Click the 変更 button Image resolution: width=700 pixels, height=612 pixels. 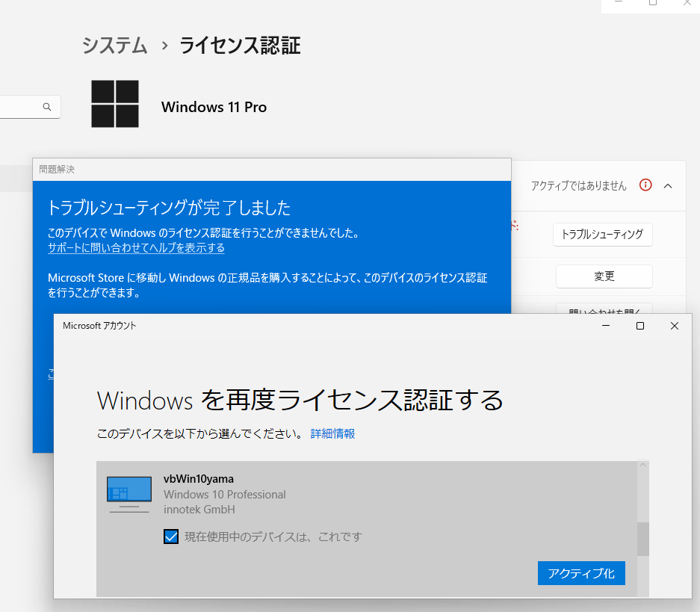[x=604, y=276]
